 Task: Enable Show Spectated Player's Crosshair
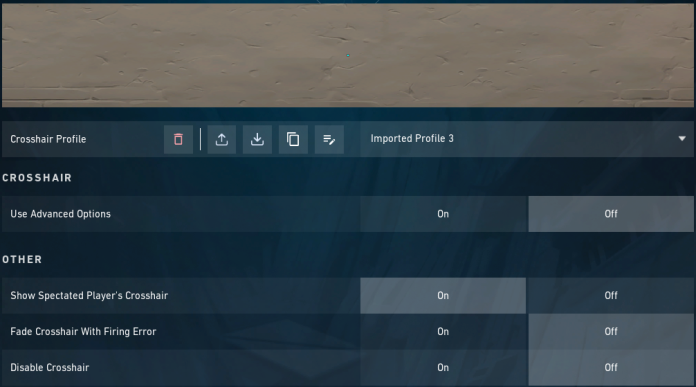[443, 296]
